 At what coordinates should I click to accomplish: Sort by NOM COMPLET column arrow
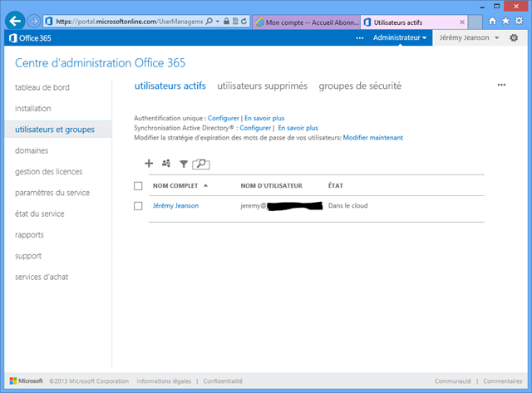pos(205,185)
